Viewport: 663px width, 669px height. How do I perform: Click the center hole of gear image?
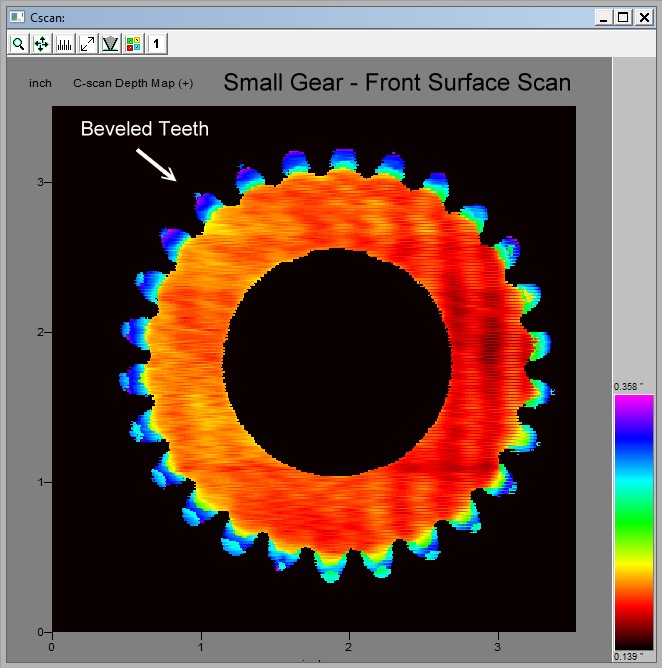[337, 362]
